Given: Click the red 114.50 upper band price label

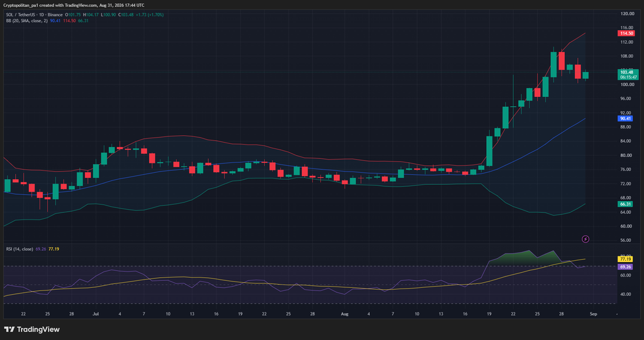Looking at the screenshot, I should click(x=625, y=33).
